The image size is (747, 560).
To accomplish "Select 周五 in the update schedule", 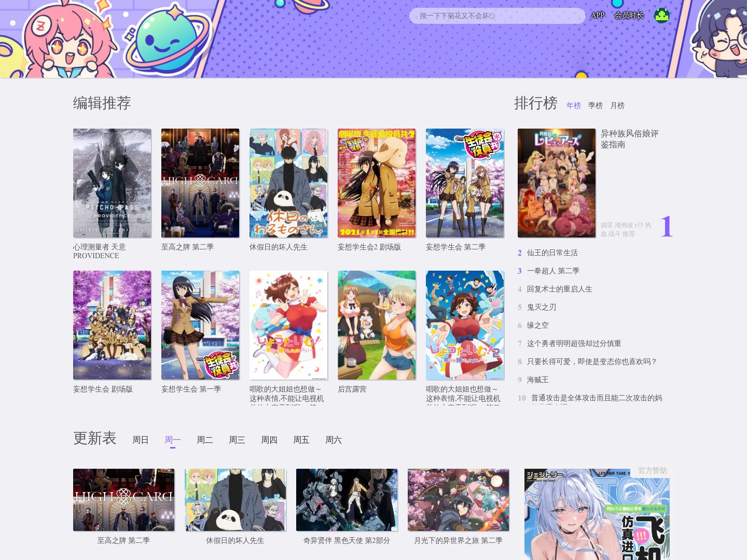I will (x=301, y=440).
